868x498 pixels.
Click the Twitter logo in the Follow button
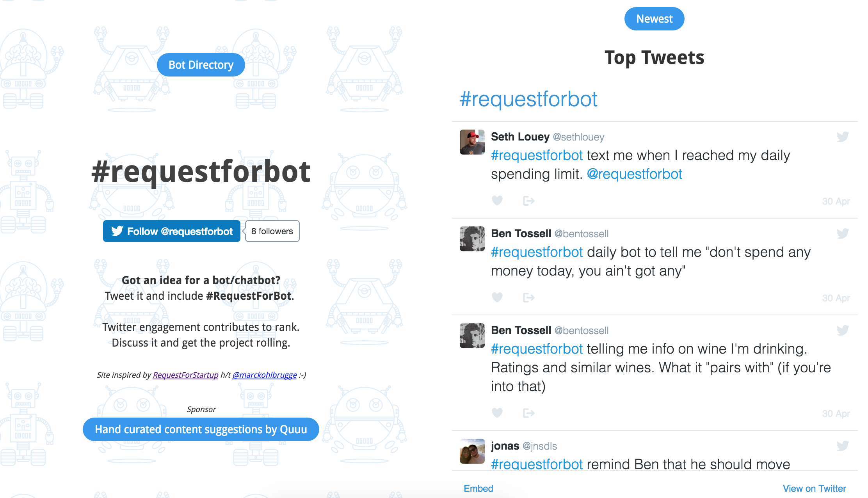(117, 231)
